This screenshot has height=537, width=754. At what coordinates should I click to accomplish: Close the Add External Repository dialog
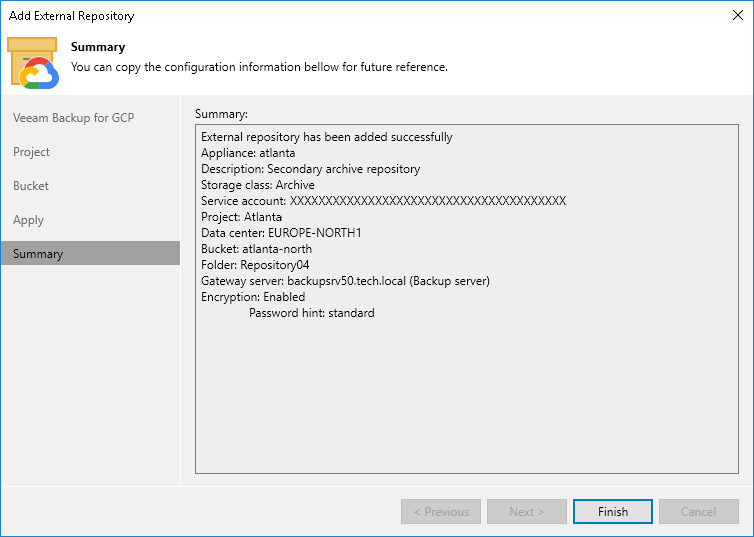738,15
